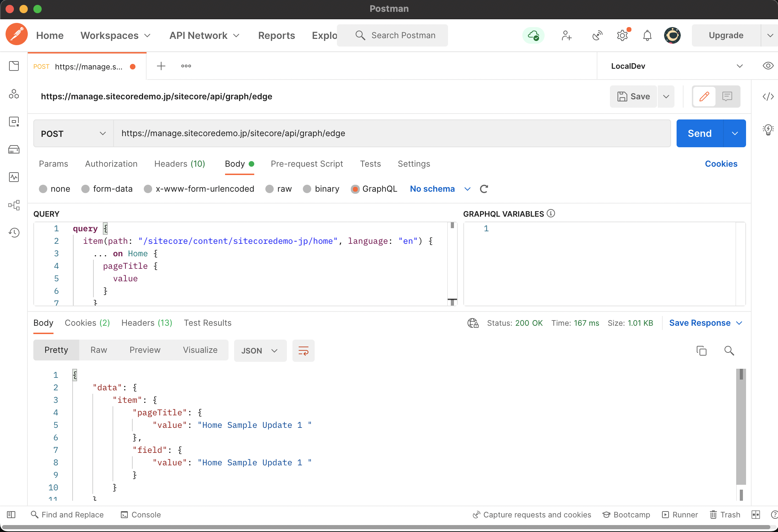The width and height of the screenshot is (778, 532).
Task: Click the network information globe icon
Action: coord(473,323)
